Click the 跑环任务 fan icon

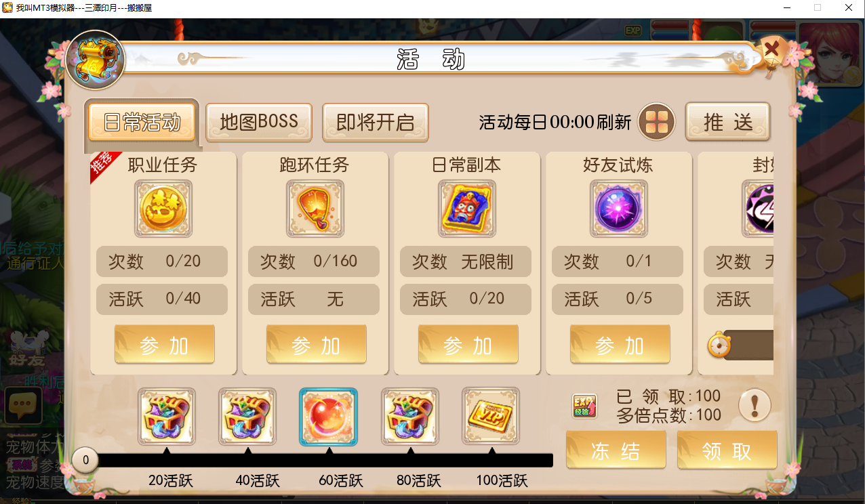315,209
